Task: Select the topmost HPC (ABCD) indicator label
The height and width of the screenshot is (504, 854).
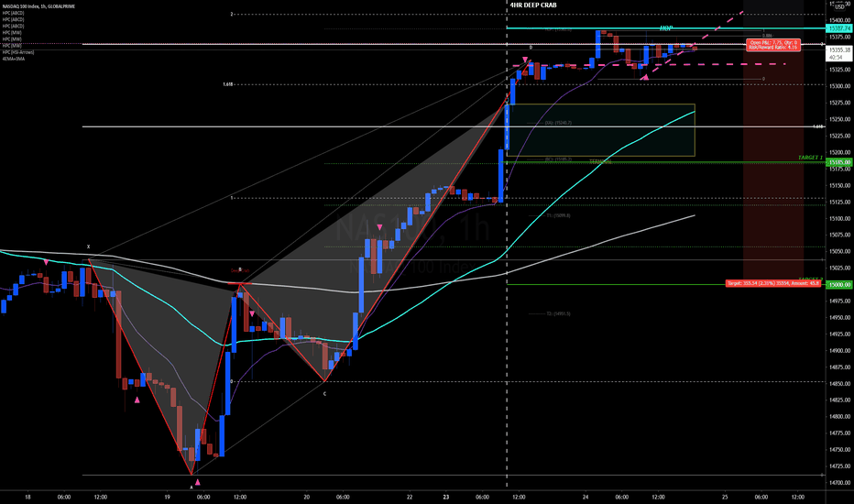Action: coord(13,13)
